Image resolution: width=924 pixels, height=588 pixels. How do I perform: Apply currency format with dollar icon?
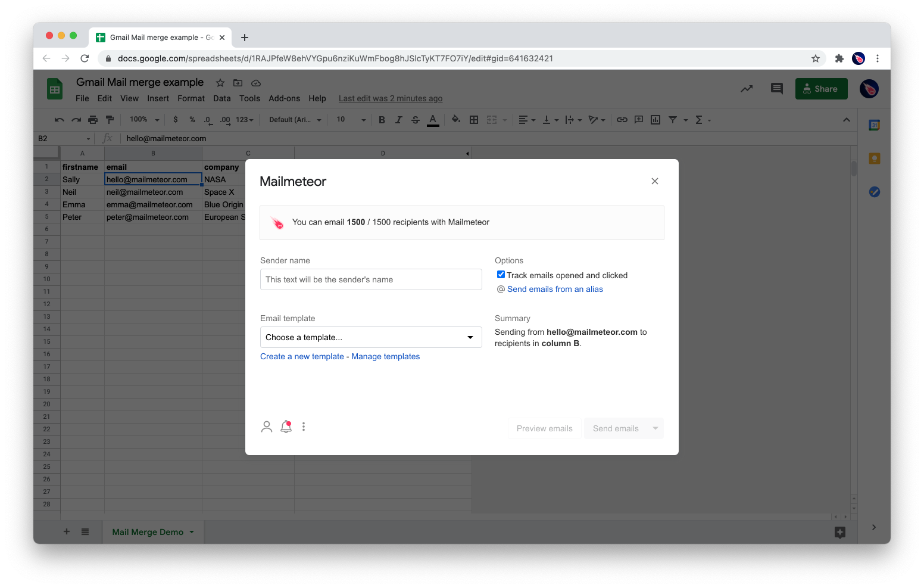[x=176, y=120]
